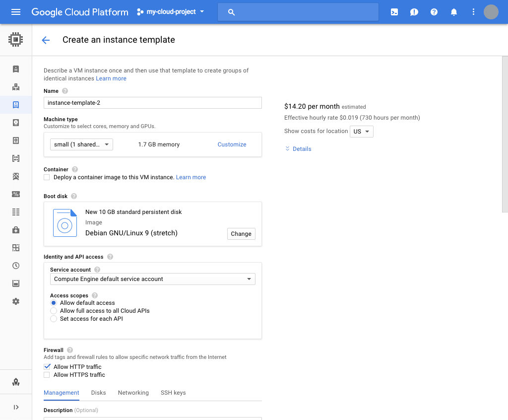
Task: Open the my-cloud-project project selector
Action: tap(171, 12)
